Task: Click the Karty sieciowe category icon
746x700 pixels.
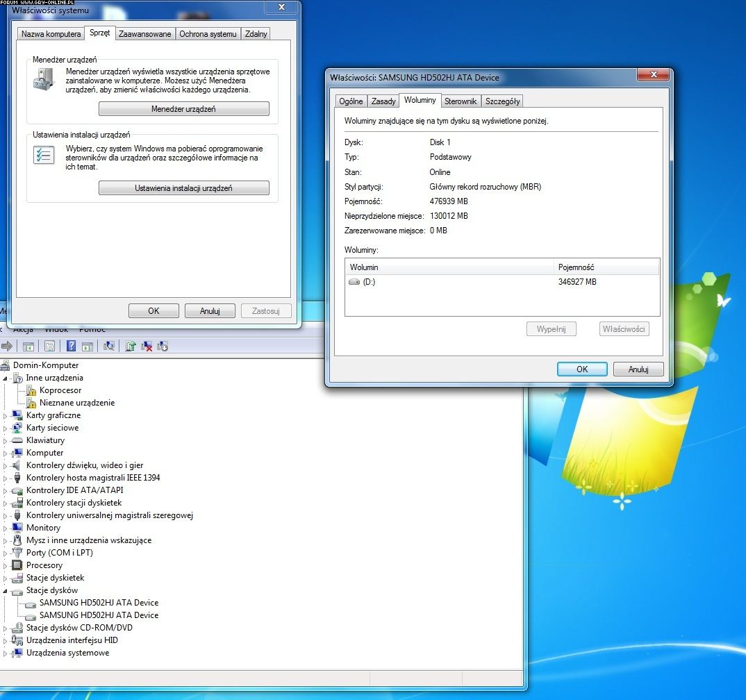Action: point(17,428)
